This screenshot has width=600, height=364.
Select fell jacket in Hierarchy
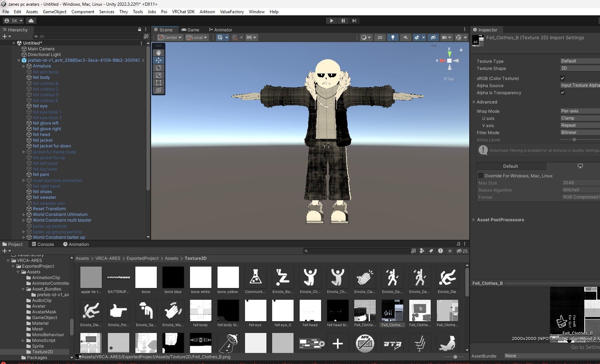pyautogui.click(x=42, y=140)
